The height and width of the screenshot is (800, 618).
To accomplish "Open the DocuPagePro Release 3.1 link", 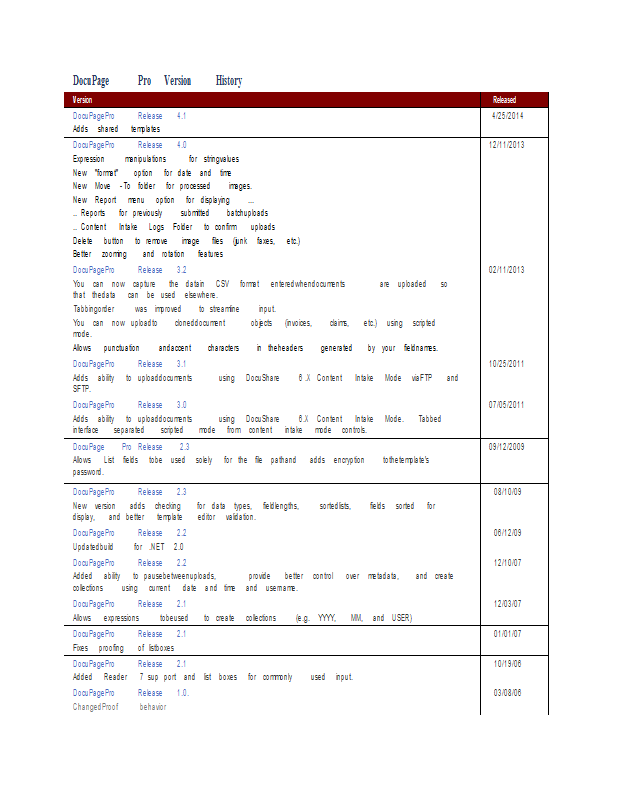I will pos(129,364).
